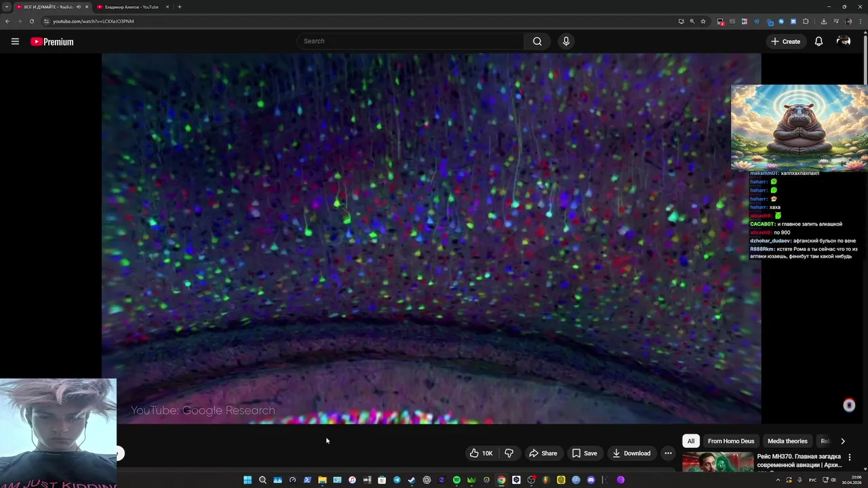Click the main video player frame
868x488 pixels.
[x=431, y=239]
